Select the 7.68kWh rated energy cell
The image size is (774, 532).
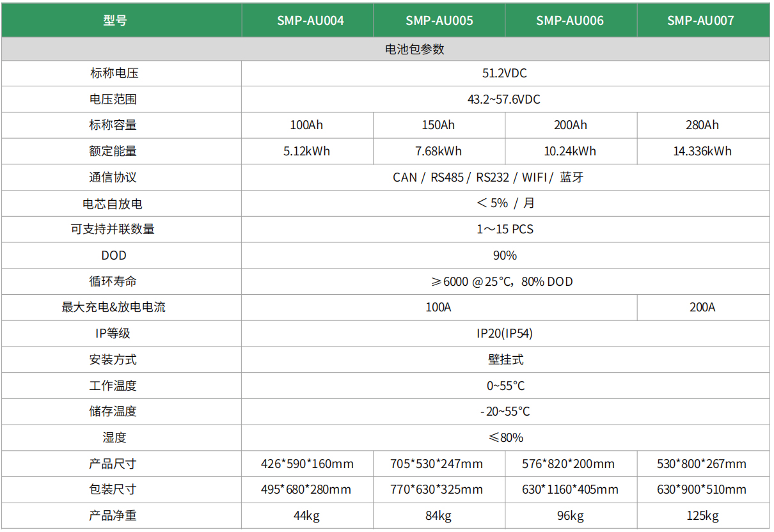point(438,151)
